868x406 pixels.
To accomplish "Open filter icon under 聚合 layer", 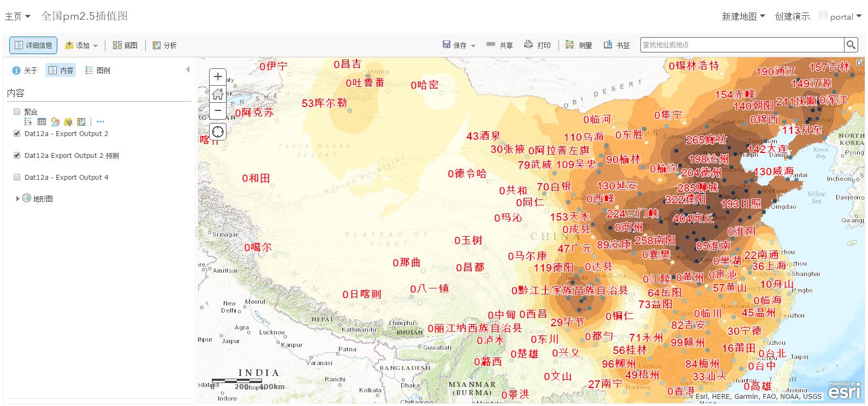I will pos(68,122).
